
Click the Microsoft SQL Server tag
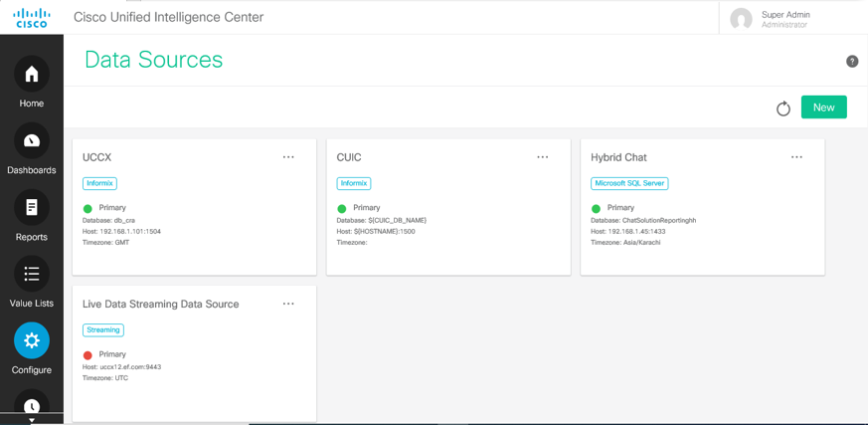click(629, 183)
